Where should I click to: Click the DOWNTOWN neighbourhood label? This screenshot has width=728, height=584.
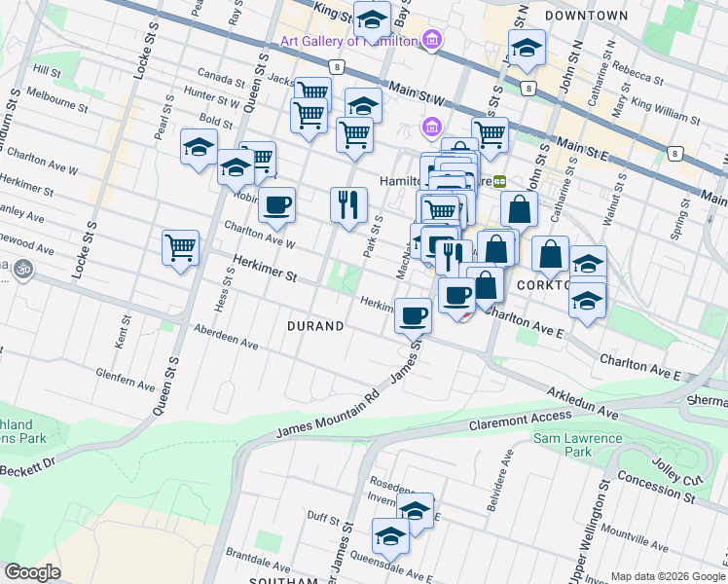click(587, 16)
